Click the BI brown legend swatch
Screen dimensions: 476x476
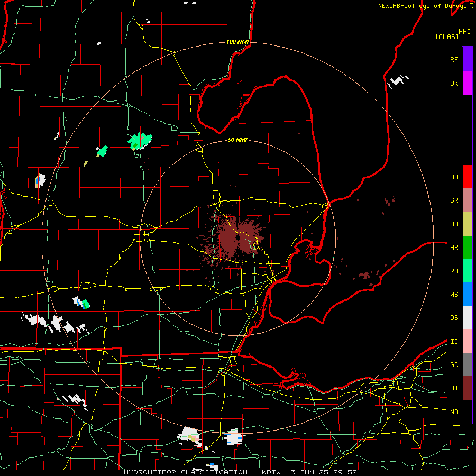coord(467,388)
